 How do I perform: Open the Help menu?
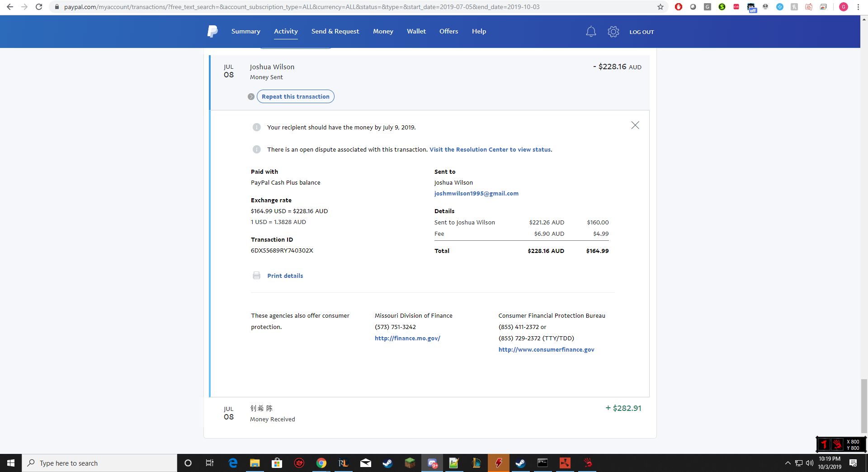pos(479,31)
